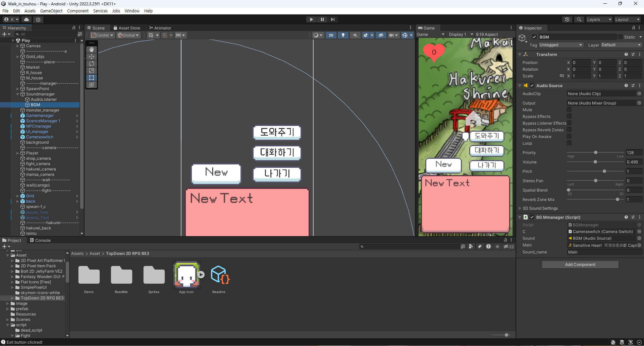This screenshot has height=346, width=644.
Task: Enable the Mute checkbox
Action: coord(569,110)
